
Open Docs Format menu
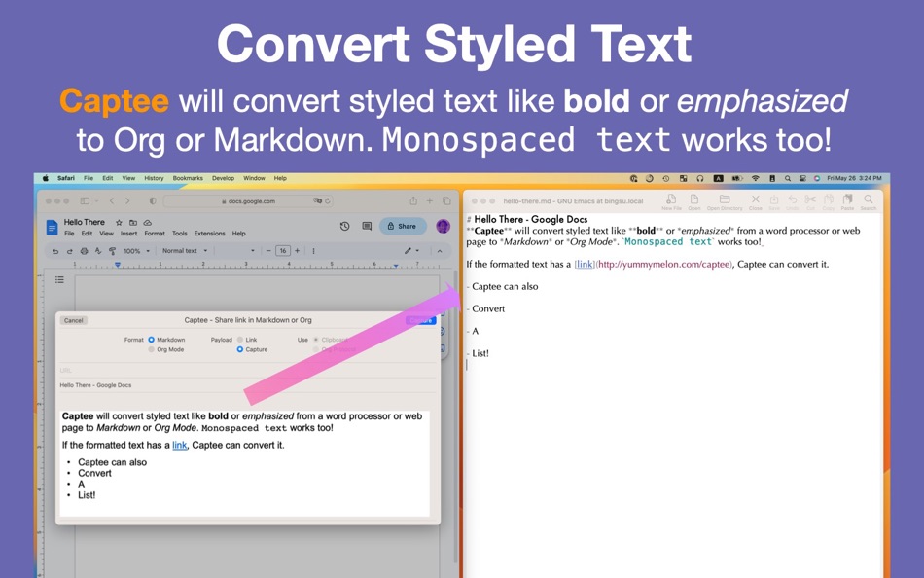coord(155,234)
